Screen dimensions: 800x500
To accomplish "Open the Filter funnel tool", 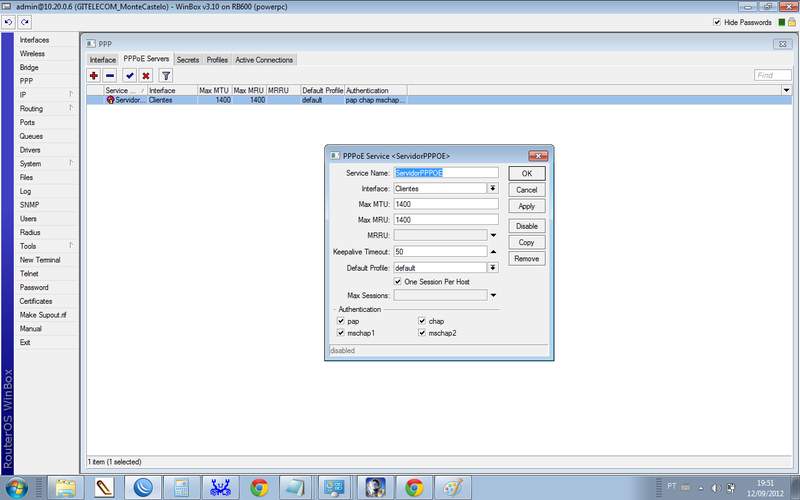I will (x=166, y=76).
